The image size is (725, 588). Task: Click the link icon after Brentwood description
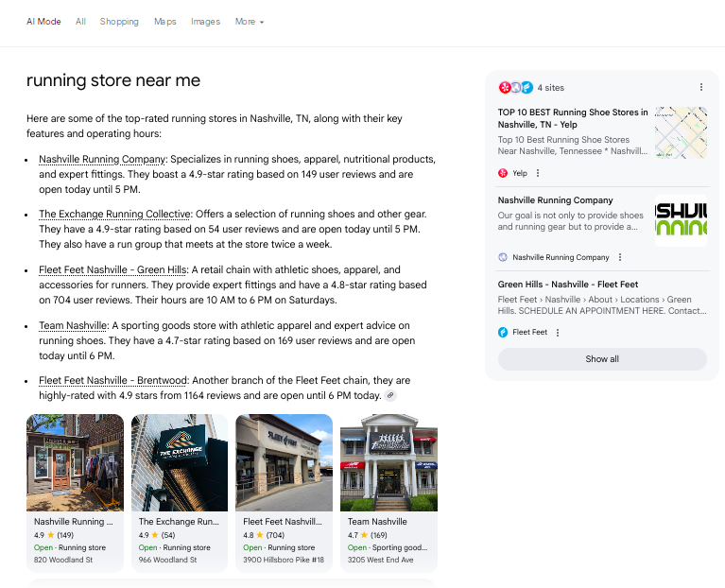[390, 396]
